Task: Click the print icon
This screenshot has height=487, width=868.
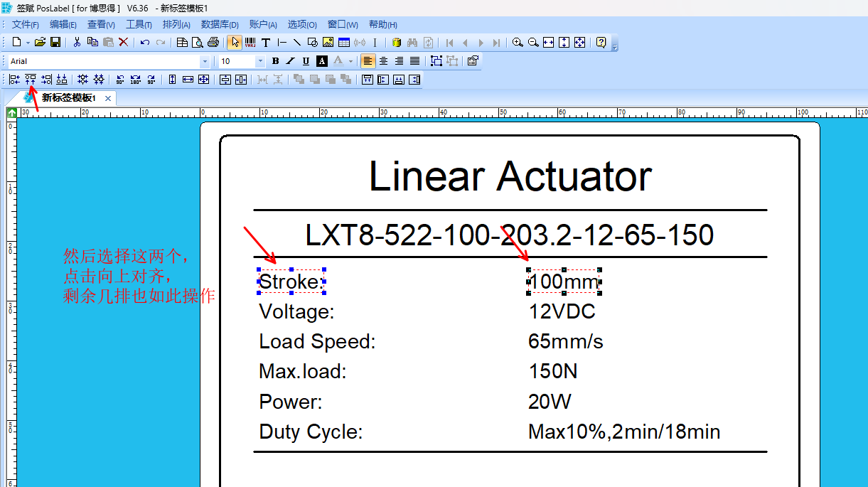Action: coord(213,43)
